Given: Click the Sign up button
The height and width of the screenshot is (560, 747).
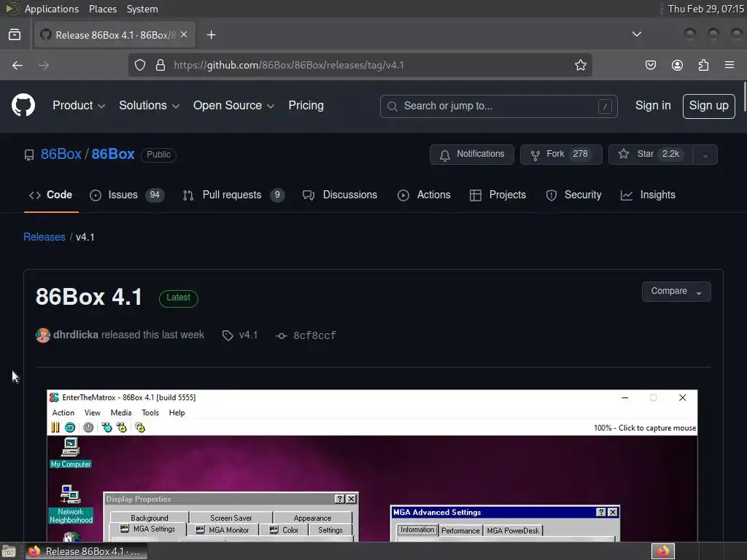Looking at the screenshot, I should 708,106.
